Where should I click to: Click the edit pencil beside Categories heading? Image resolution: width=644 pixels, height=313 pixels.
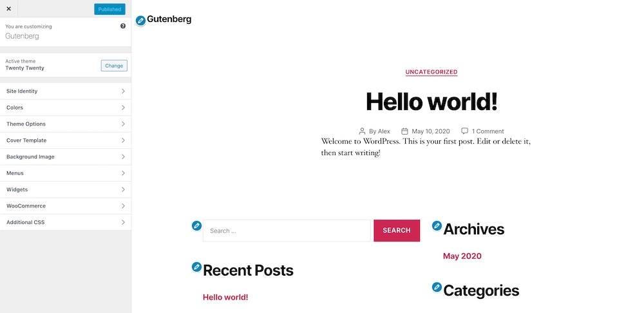pyautogui.click(x=437, y=287)
